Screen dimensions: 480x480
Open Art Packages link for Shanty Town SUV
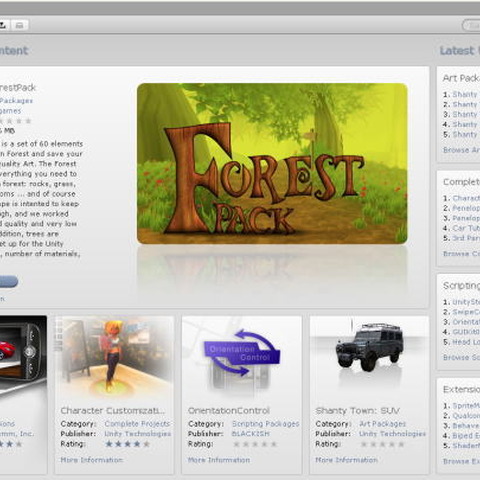382,424
